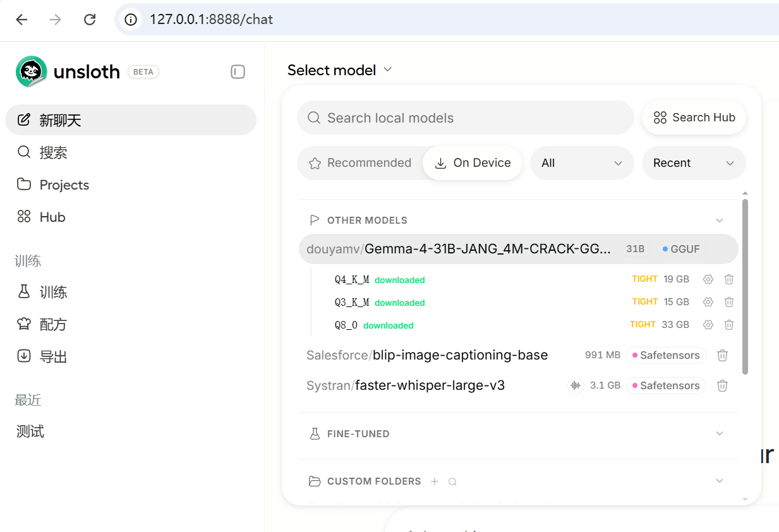Delete the Q4_K_M downloaded quant

[729, 279]
